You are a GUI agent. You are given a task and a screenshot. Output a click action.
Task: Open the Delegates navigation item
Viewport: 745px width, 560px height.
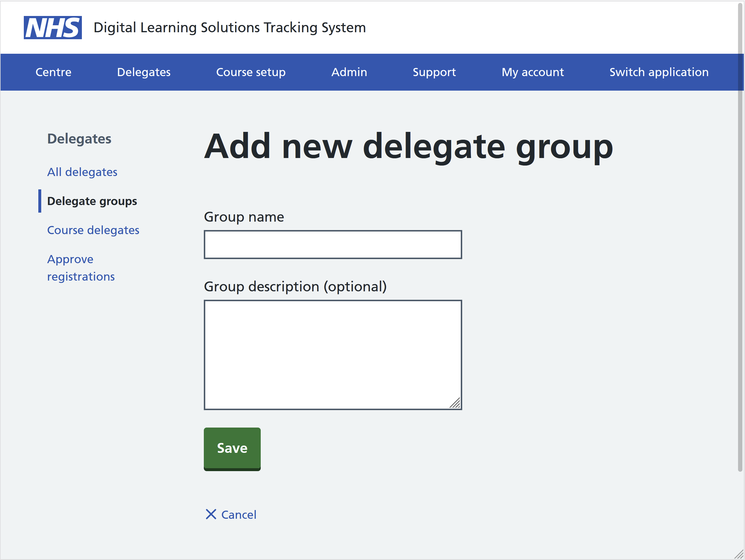point(143,72)
